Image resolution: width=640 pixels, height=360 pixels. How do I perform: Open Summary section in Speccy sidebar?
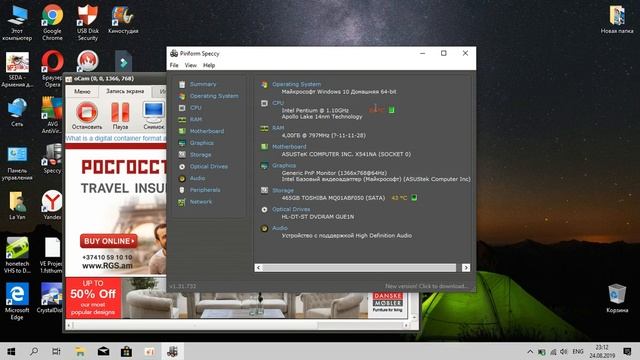(203, 84)
